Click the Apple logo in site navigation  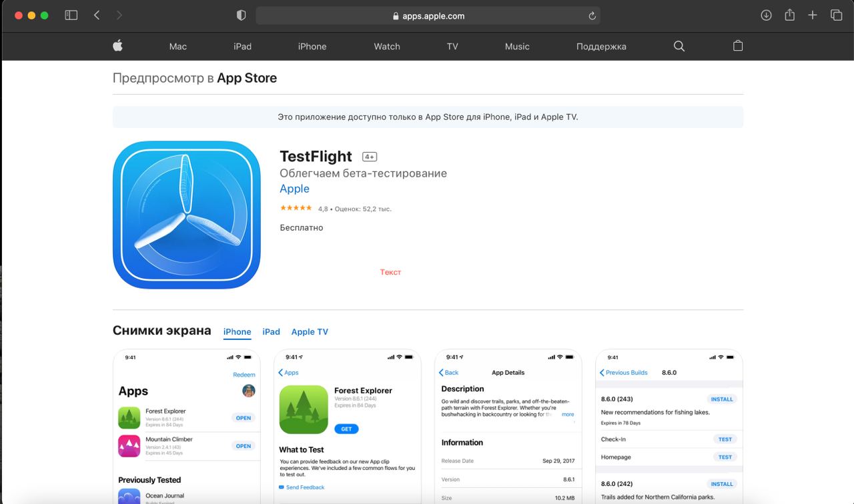click(x=117, y=45)
